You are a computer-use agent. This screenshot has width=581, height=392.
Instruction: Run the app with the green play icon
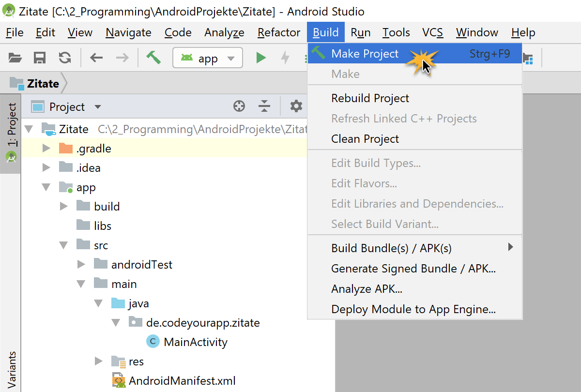click(x=261, y=58)
